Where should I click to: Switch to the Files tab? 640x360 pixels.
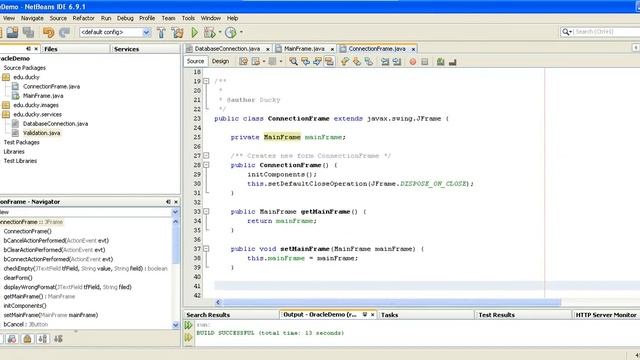(51, 49)
